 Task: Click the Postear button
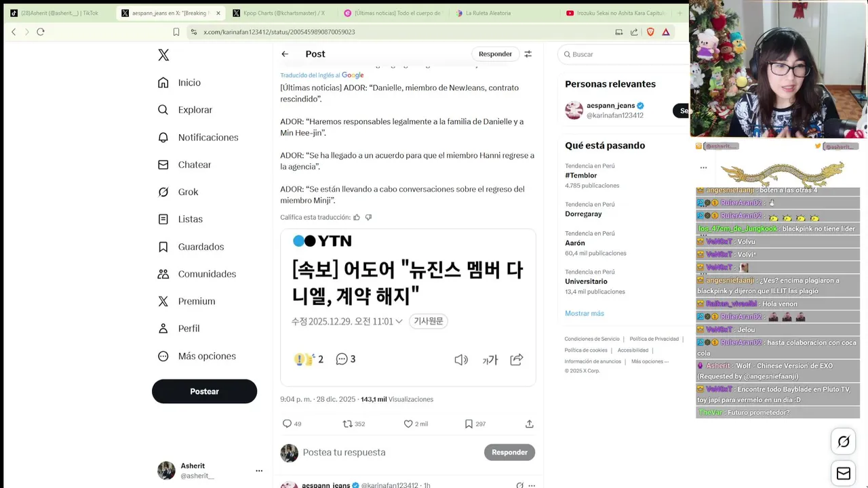[204, 391]
